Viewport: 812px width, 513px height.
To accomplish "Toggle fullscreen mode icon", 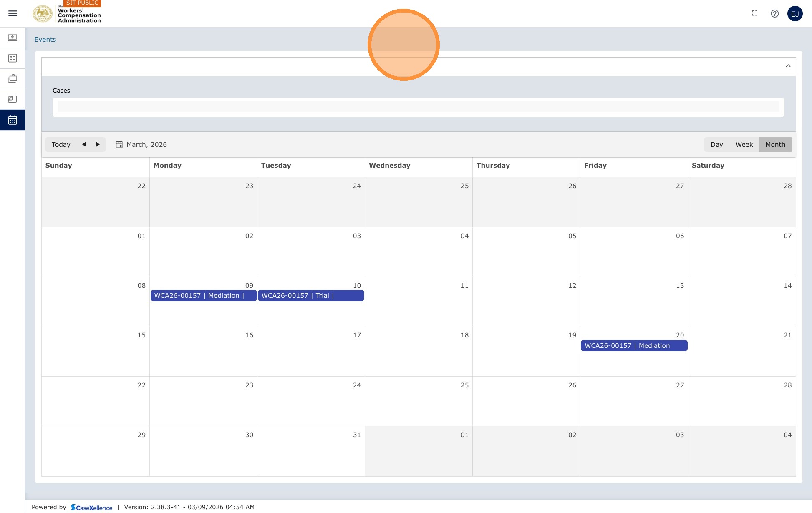I will pos(754,13).
